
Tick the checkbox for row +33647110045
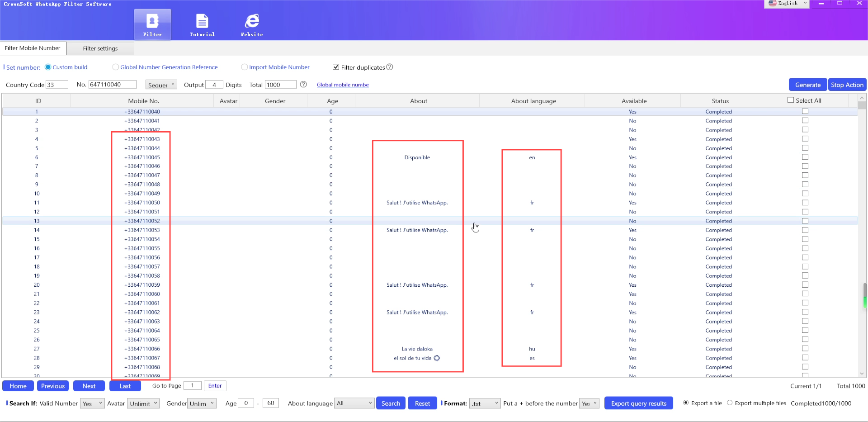tap(805, 157)
